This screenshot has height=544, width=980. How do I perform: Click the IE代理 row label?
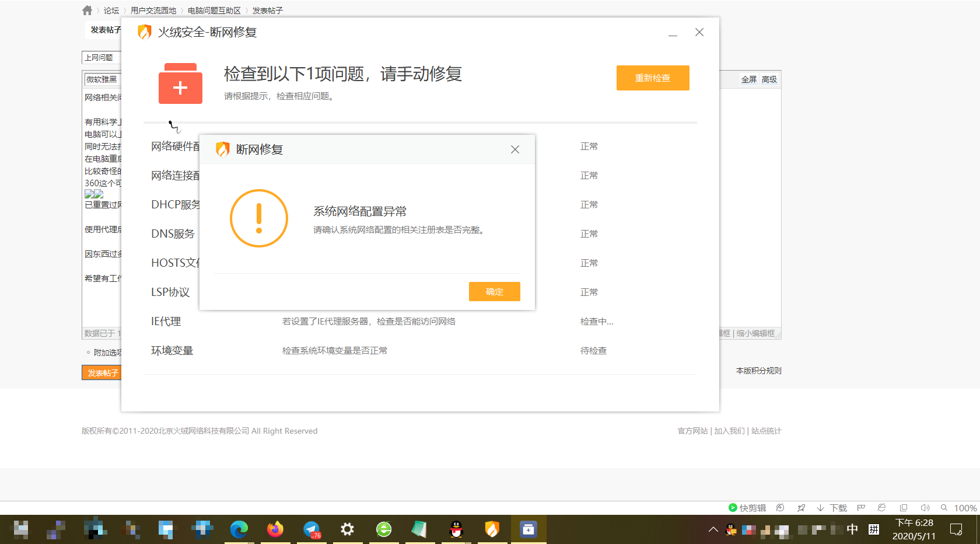click(x=166, y=322)
